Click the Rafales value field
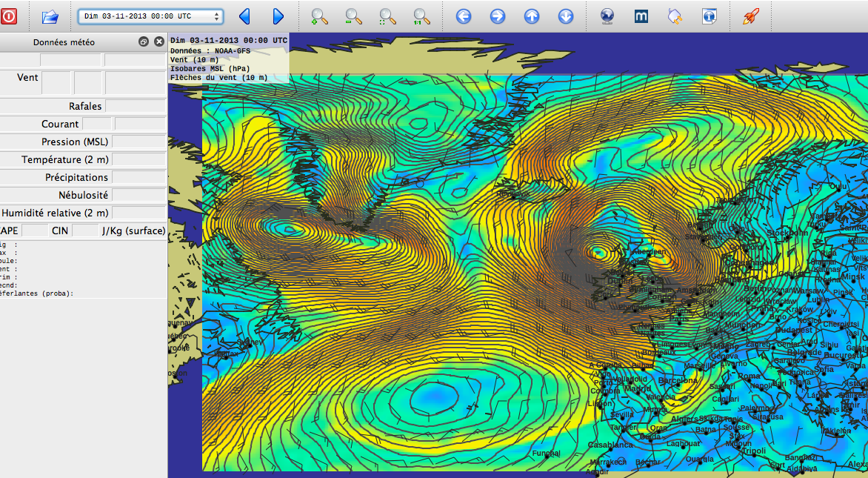Viewport: 868px width, 478px height. (x=136, y=106)
